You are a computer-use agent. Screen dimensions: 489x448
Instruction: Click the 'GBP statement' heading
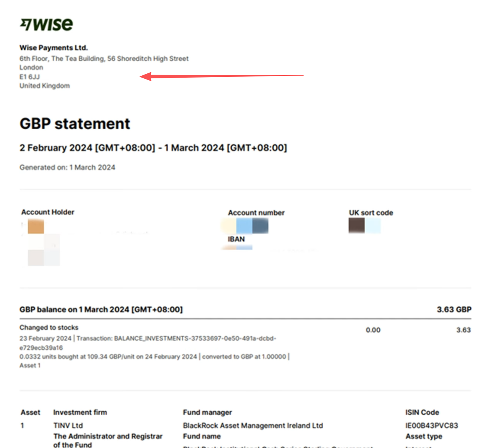point(75,124)
